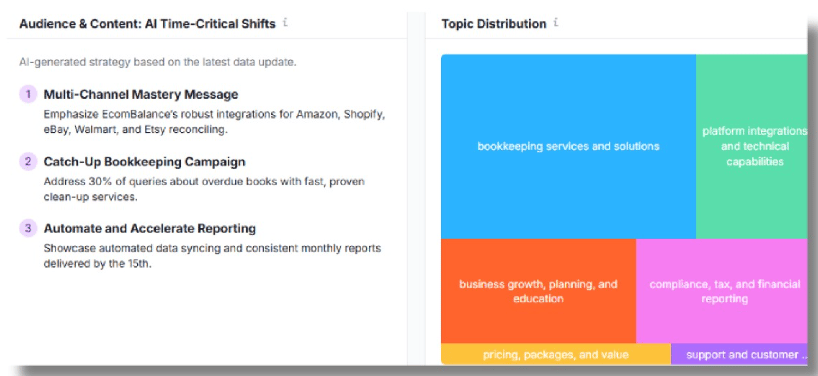Select the purple number 3 badge
Image resolution: width=818 pixels, height=376 pixels.
28,228
